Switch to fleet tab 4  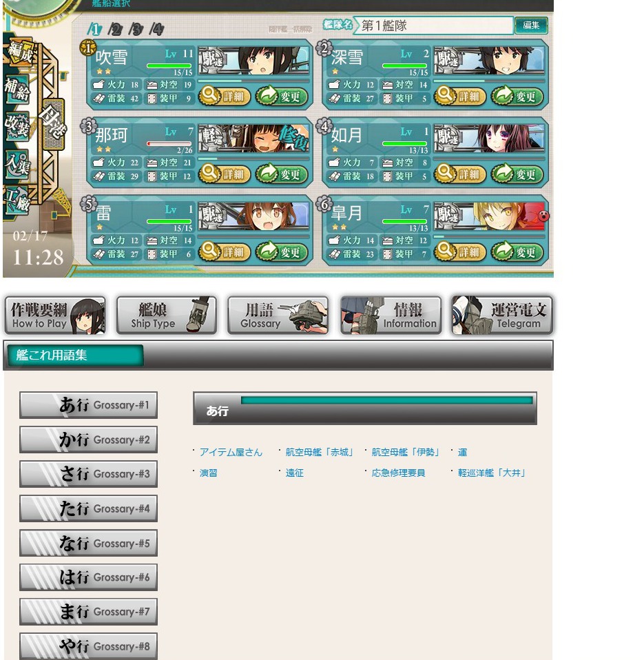point(156,29)
